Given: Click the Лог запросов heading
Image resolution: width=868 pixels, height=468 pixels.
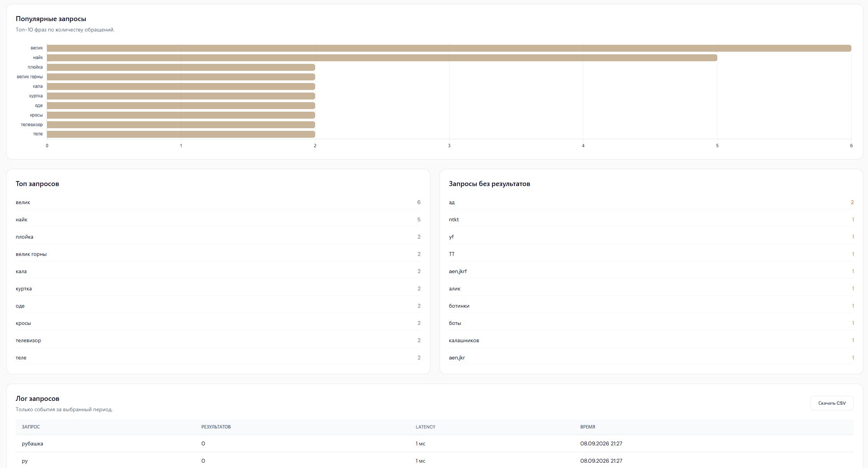Looking at the screenshot, I should point(38,399).
